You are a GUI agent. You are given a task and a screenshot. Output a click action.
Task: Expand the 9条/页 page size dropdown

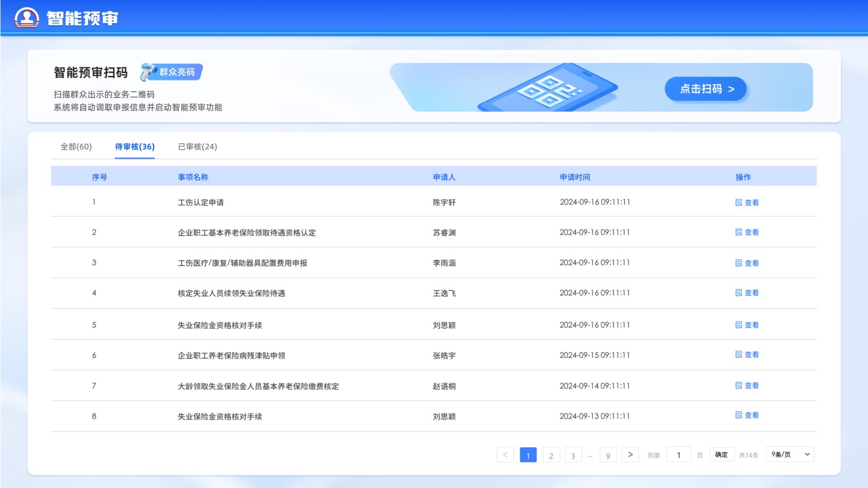790,454
